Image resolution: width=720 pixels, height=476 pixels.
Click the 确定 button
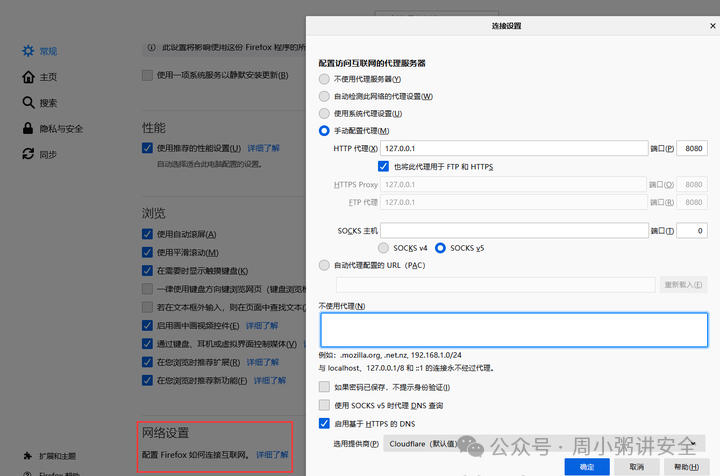click(x=587, y=467)
